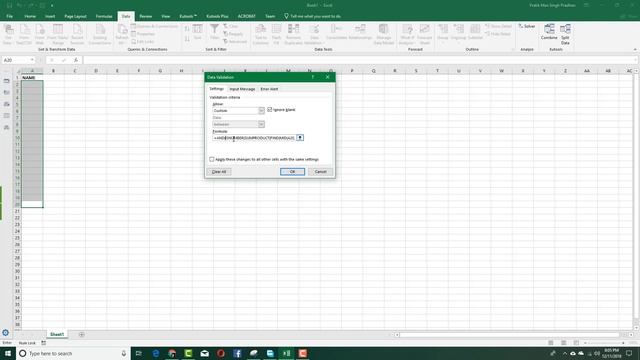Collapse the ribbon with the chevron
Image resolution: width=640 pixels, height=360 pixels.
click(635, 49)
